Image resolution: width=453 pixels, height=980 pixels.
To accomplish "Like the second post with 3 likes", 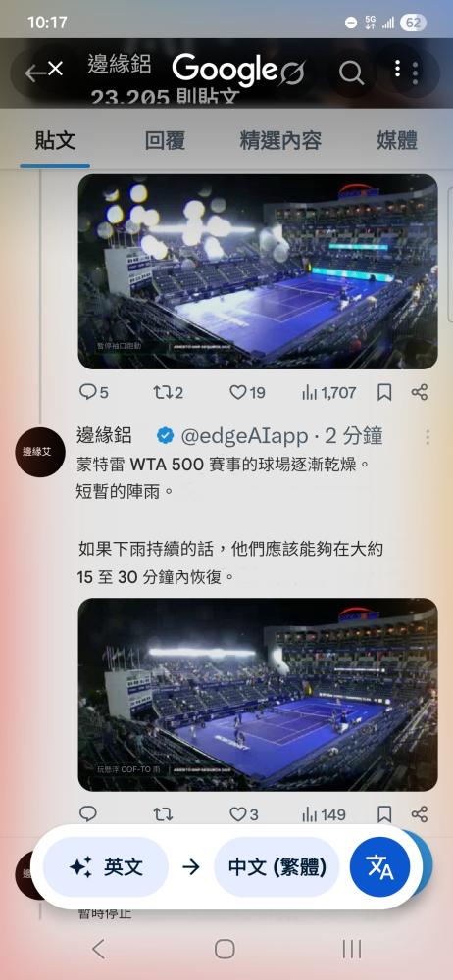I will click(244, 814).
